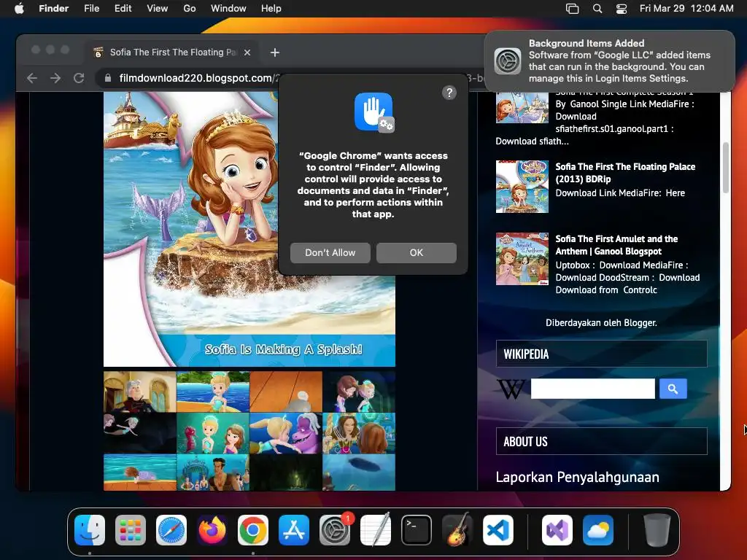
Task: Open the Weather app in the Dock
Action: [598, 529]
